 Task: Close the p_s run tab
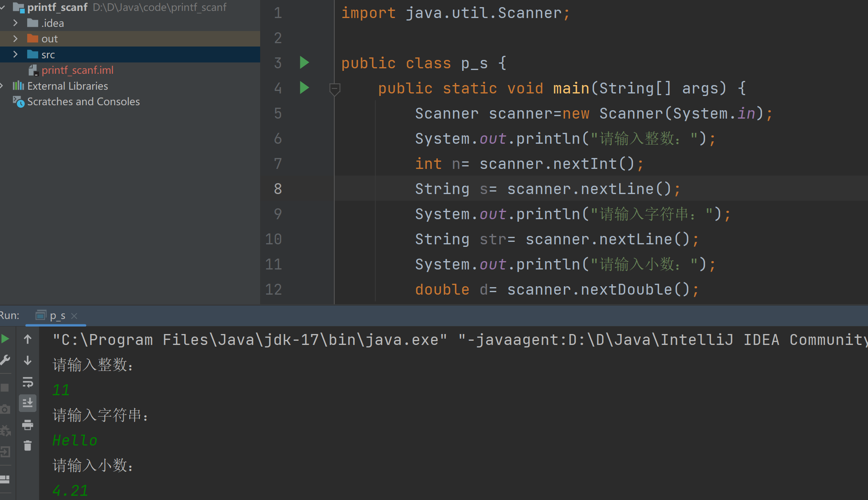pyautogui.click(x=74, y=316)
